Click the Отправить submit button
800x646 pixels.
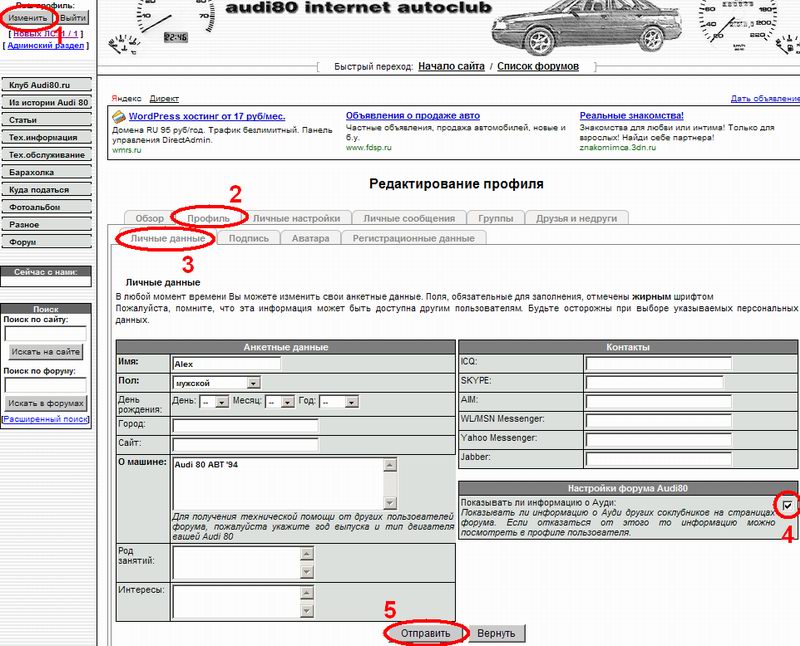tap(426, 633)
